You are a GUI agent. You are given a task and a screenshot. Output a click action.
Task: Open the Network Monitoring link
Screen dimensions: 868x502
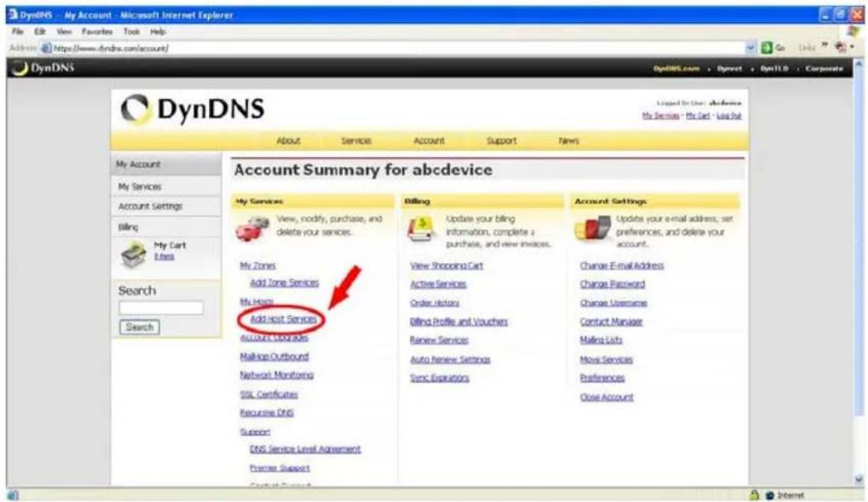coord(276,375)
